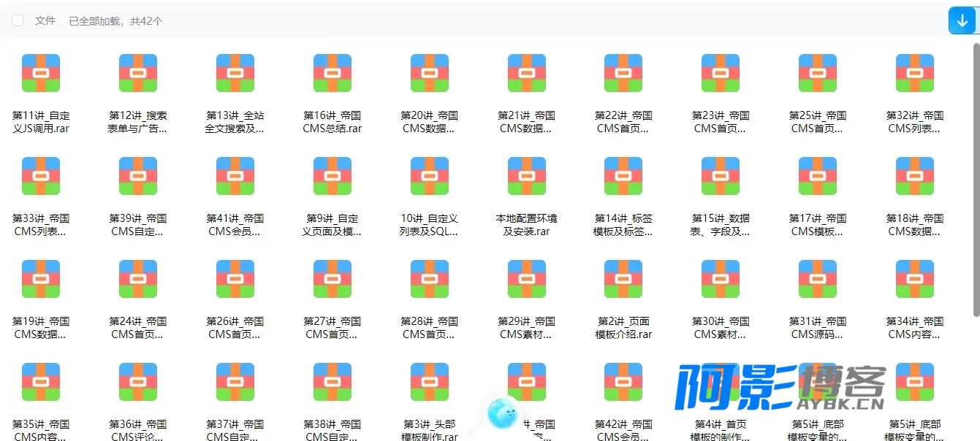980x441 pixels.
Task: Select the 第12讲_搜索表单与广告 archive icon
Action: point(138,73)
